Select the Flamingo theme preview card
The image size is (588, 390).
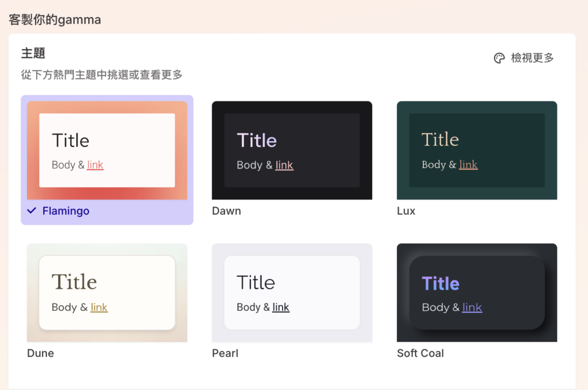(107, 150)
